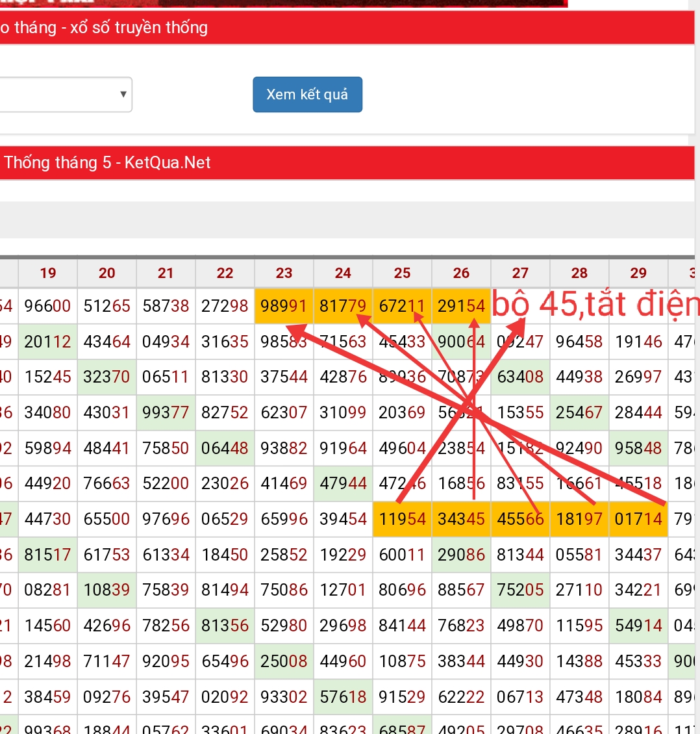Viewport: 700px width, 734px height.
Task: Select the orange cell 45566
Action: coord(520,519)
